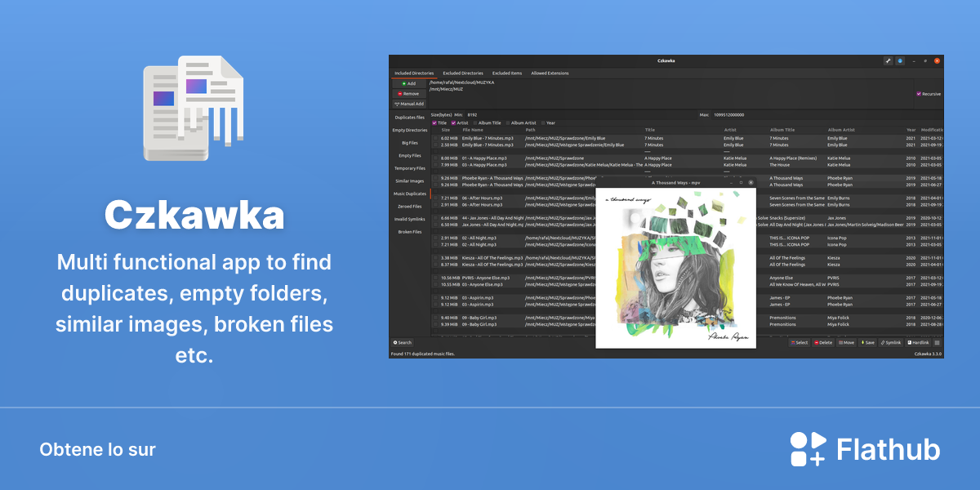Select directory /home/rafal/Nextcloud/MUZYKA
The height and width of the screenshot is (490, 980).
461,82
